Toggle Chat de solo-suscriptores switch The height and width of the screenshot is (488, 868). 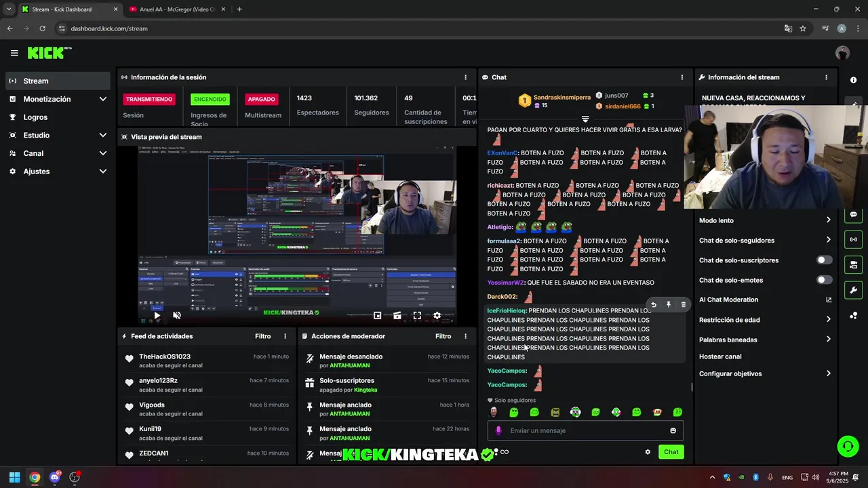pyautogui.click(x=824, y=260)
